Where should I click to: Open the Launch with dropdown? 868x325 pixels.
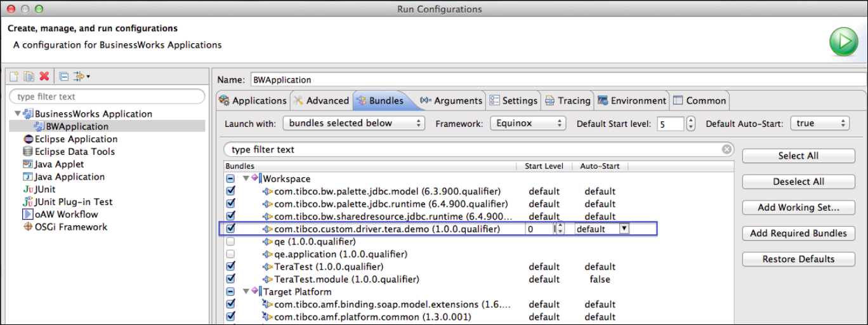(x=353, y=123)
